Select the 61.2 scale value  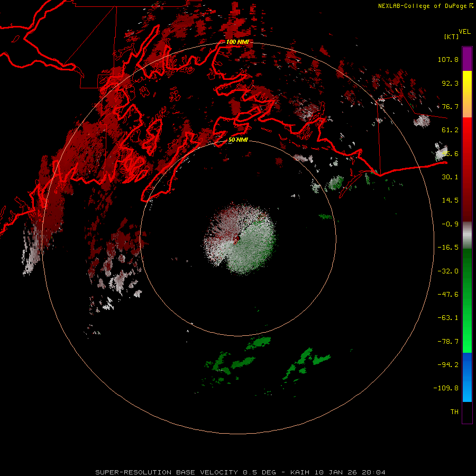point(450,130)
